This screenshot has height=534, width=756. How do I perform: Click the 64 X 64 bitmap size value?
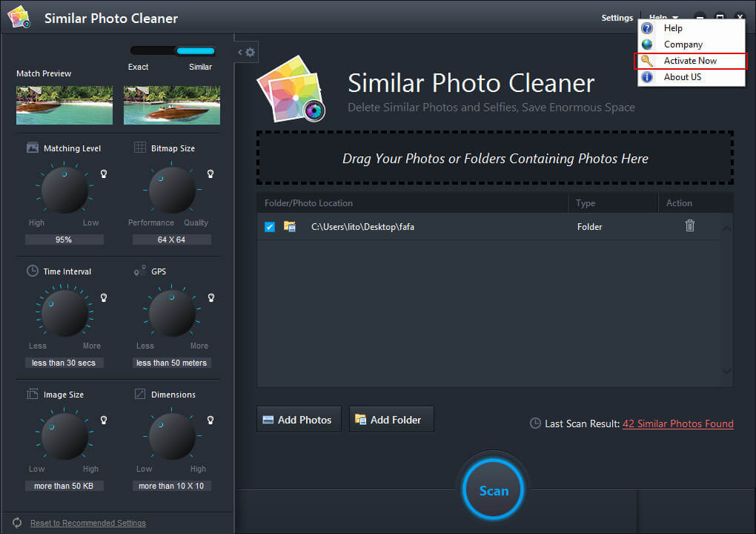(172, 240)
